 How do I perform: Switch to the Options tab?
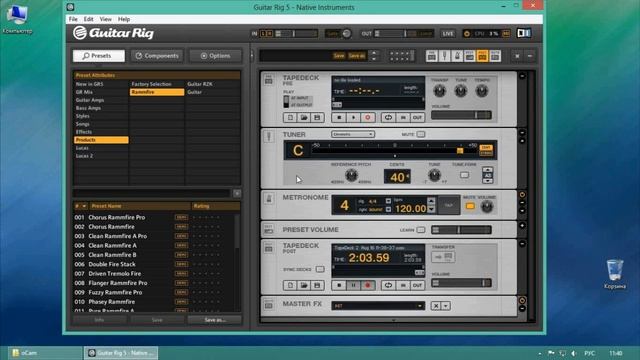click(x=215, y=56)
